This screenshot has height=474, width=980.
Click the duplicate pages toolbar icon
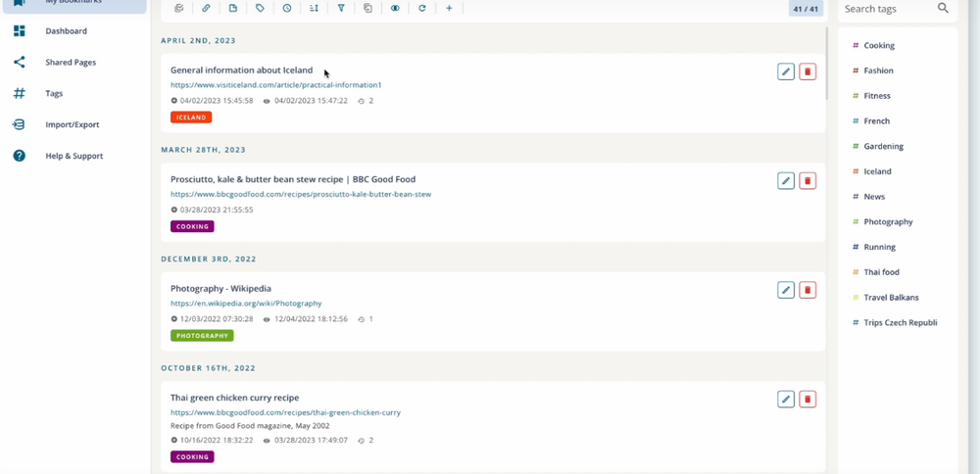(368, 9)
